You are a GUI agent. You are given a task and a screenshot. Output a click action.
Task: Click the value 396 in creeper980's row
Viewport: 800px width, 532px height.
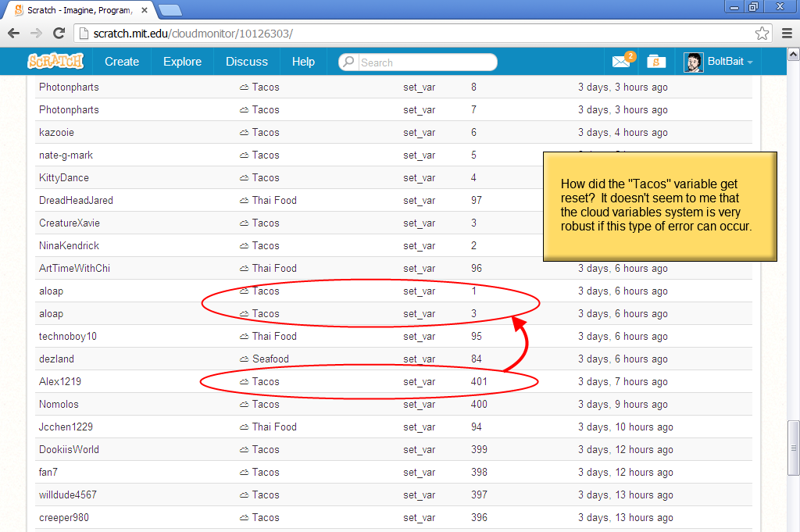coord(479,518)
